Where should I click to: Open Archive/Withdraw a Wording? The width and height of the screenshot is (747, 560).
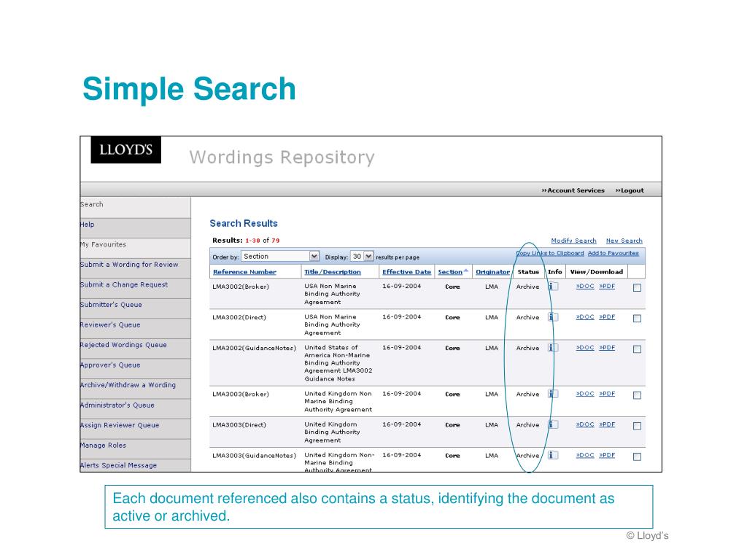pos(135,388)
